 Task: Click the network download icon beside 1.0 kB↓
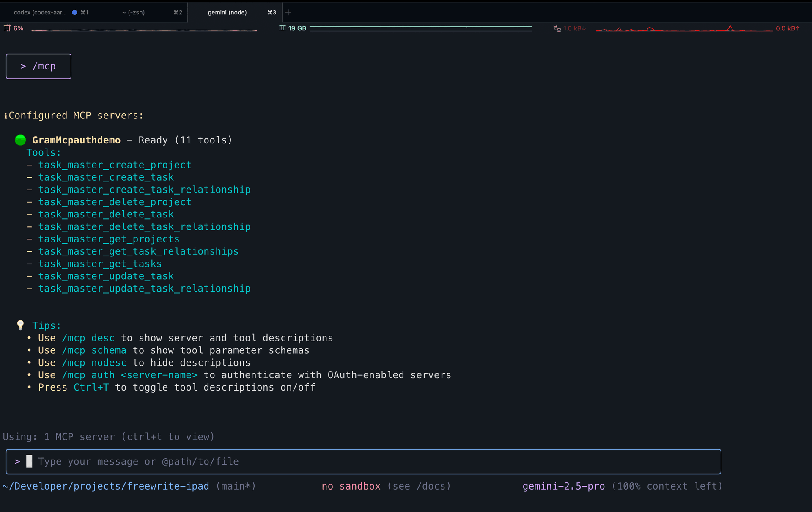556,28
